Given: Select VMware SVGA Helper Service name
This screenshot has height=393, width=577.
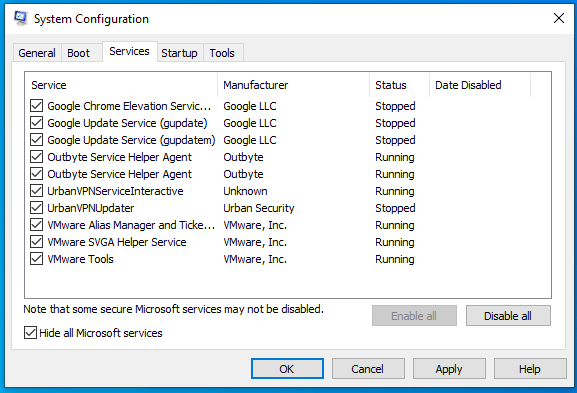Looking at the screenshot, I should coord(117,242).
